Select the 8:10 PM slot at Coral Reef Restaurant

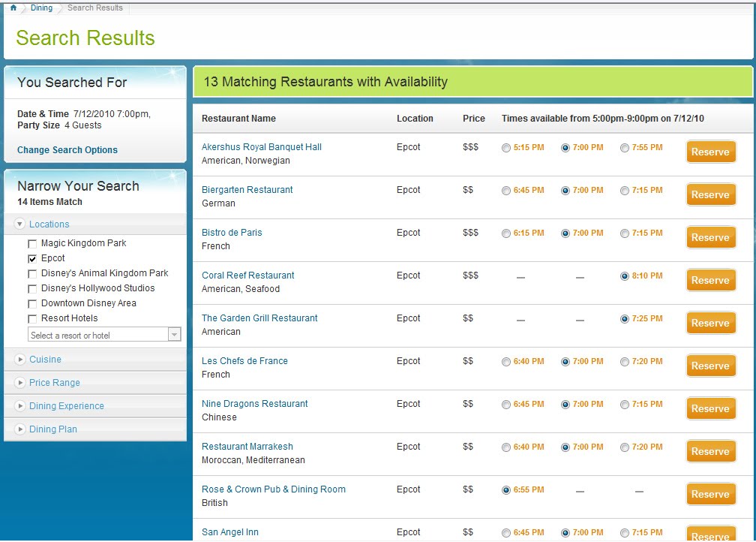point(623,276)
